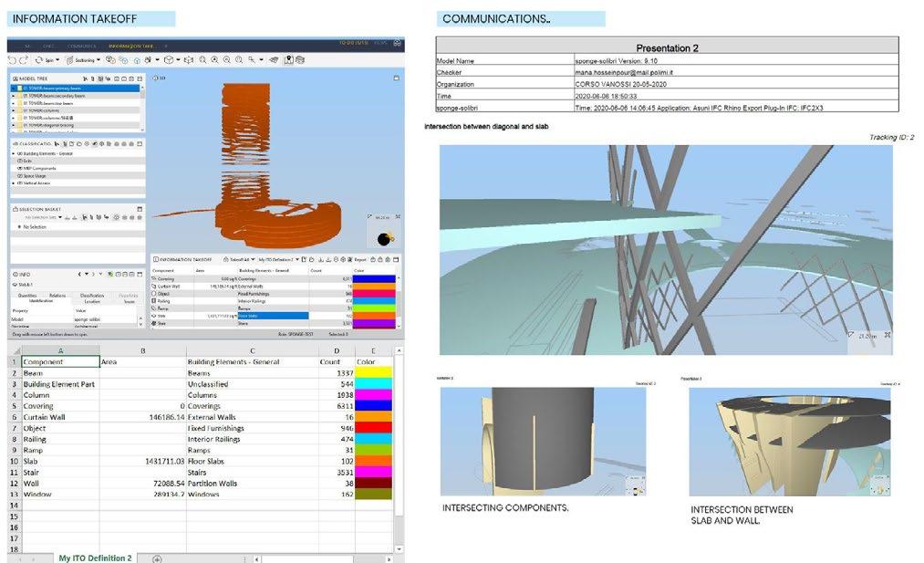Expand Building Elements - General classification

pos(13,153)
